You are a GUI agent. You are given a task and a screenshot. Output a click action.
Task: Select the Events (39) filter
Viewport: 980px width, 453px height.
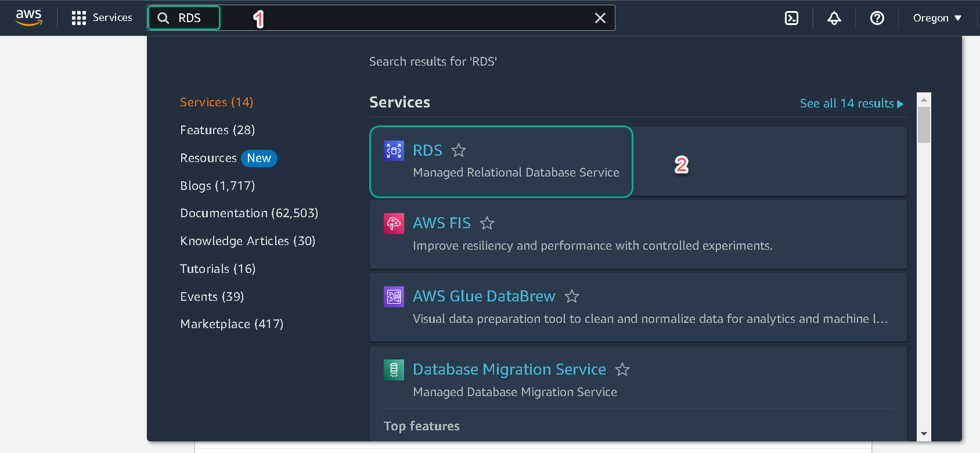pos(212,297)
